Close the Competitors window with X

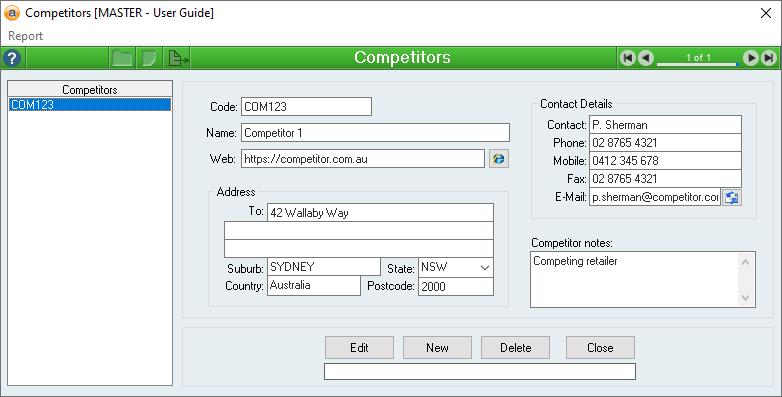[766, 13]
